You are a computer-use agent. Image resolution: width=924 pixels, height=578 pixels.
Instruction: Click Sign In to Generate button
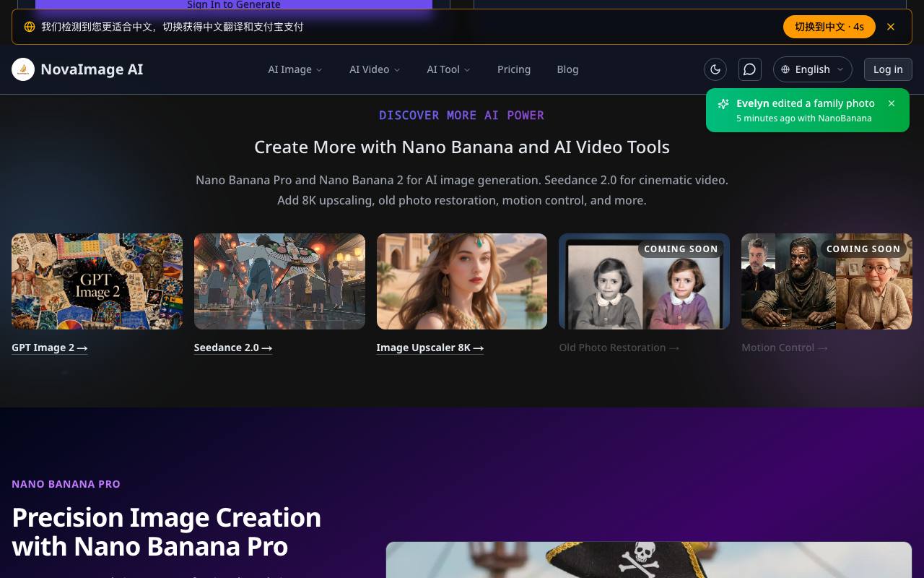(x=234, y=4)
